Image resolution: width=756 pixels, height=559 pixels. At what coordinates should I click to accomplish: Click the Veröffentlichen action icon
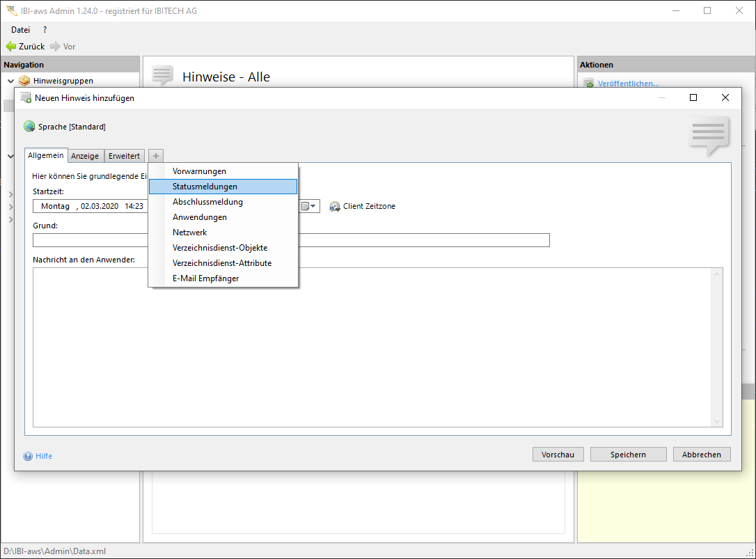point(588,84)
